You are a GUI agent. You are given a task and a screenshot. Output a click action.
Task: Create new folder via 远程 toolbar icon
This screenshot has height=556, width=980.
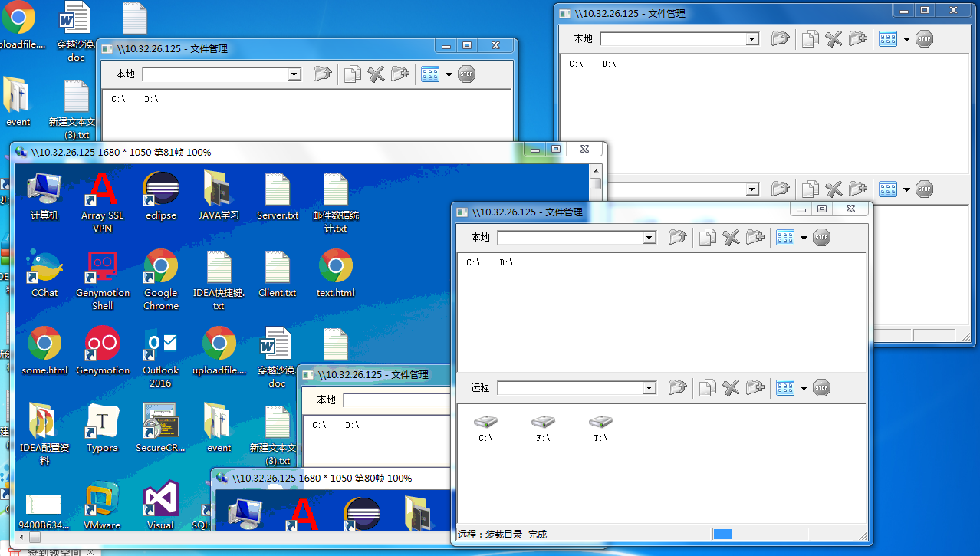click(755, 388)
